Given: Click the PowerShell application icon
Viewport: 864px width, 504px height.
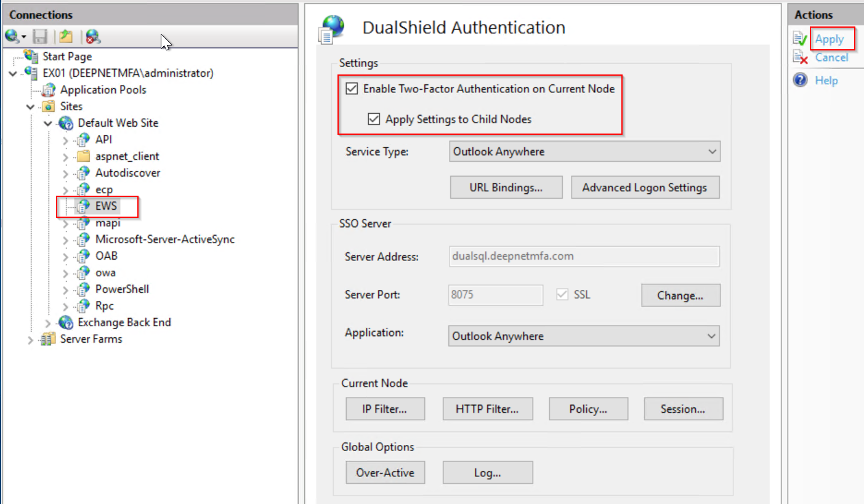Looking at the screenshot, I should (x=84, y=289).
